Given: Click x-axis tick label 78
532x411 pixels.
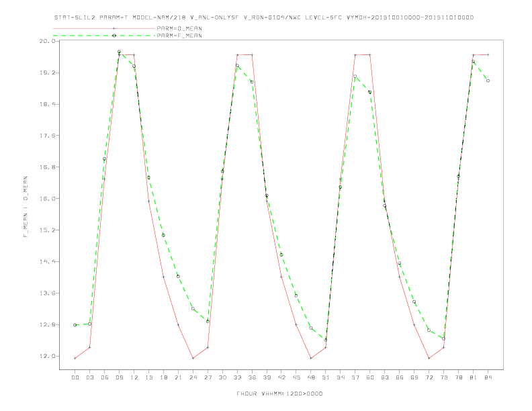Looking at the screenshot, I should tap(458, 377).
